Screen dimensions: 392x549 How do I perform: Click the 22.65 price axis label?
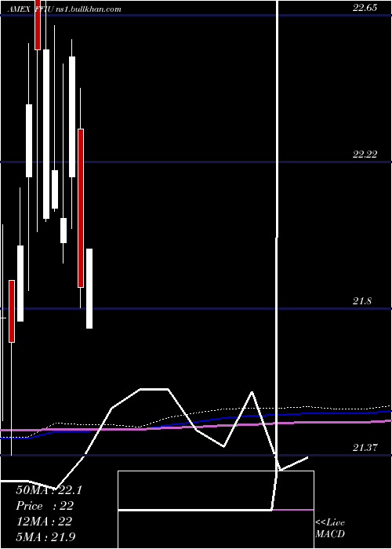365,8
